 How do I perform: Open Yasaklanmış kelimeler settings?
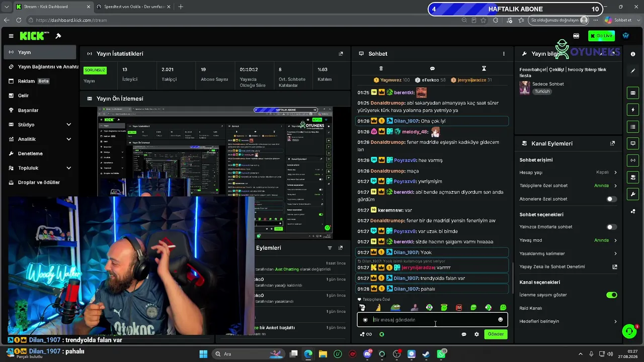tap(569, 254)
